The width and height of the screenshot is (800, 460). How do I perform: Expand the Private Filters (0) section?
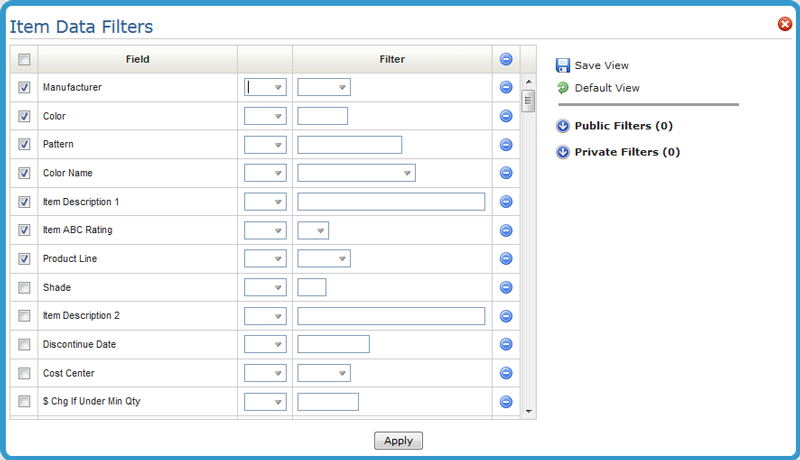[x=563, y=152]
